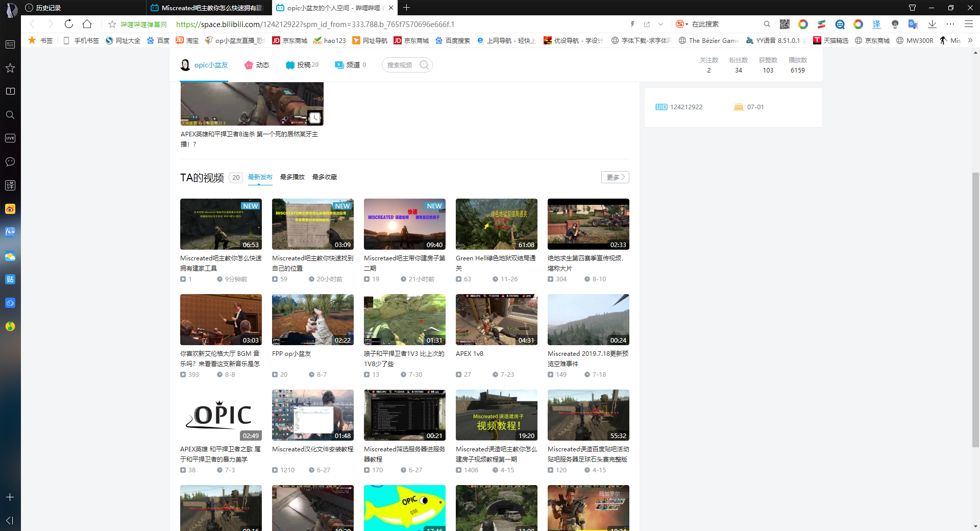Expand the address bar dropdown arrow
Viewport: 980px width, 531px height.
[x=660, y=24]
